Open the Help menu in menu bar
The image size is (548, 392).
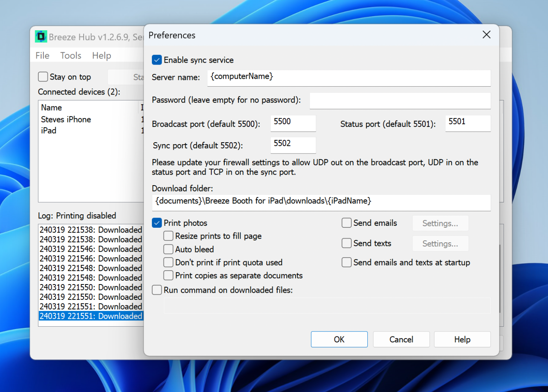[x=102, y=56]
